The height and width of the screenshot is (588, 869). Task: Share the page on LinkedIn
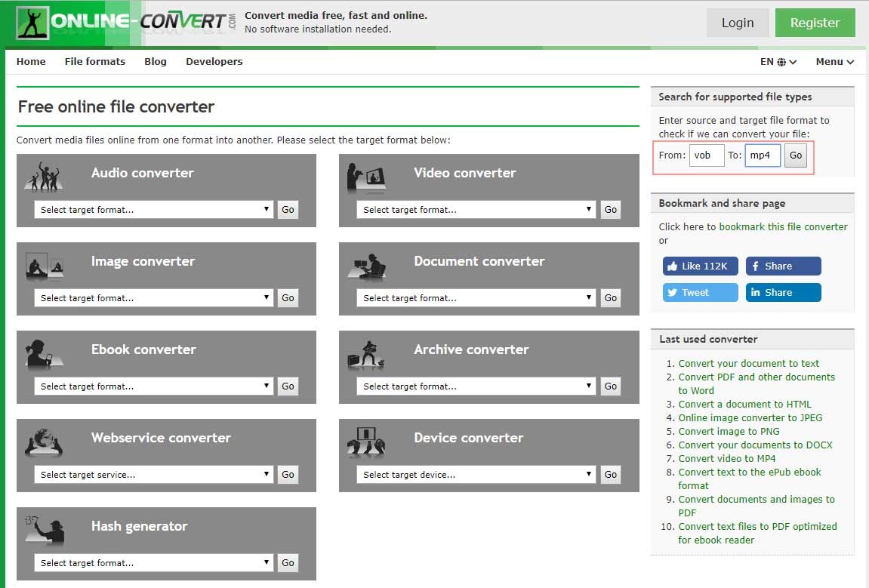click(x=783, y=293)
